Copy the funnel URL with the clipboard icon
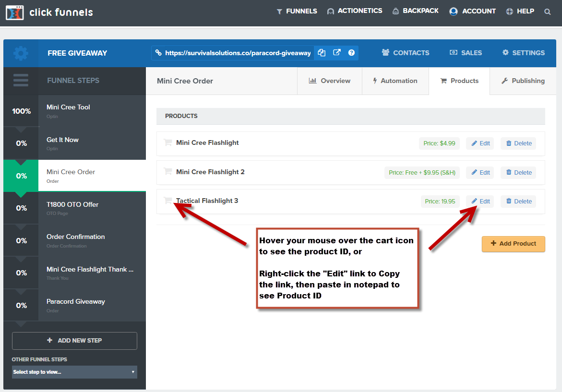This screenshot has width=562, height=392. click(x=322, y=53)
